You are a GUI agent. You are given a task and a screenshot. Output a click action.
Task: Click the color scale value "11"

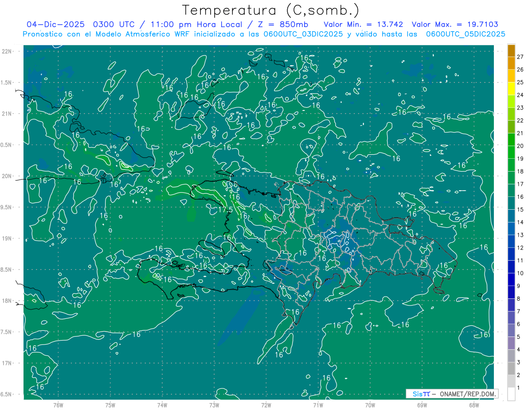(520, 260)
